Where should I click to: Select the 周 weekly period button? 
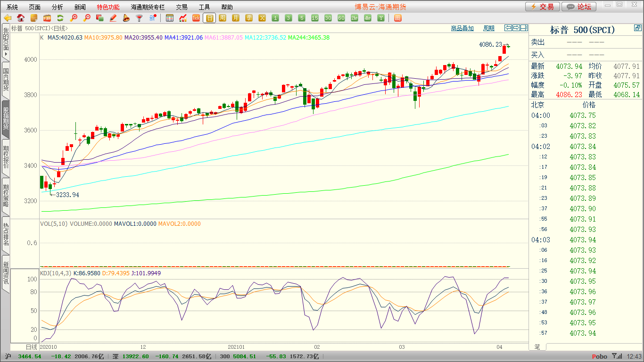(223, 18)
